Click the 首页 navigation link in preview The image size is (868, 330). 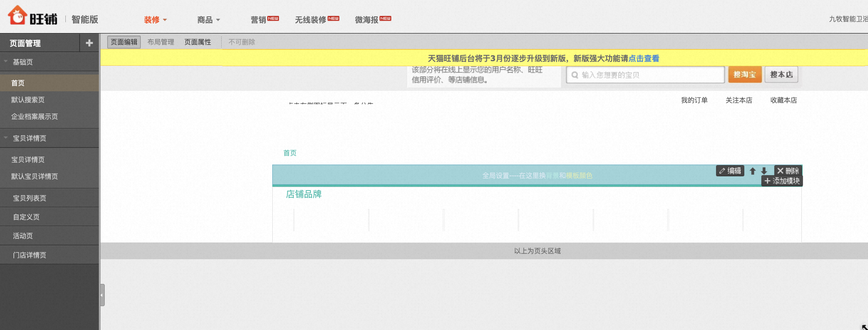pyautogui.click(x=290, y=153)
